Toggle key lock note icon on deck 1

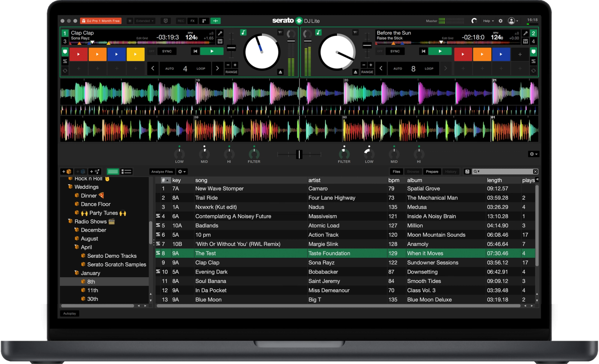coord(243,33)
